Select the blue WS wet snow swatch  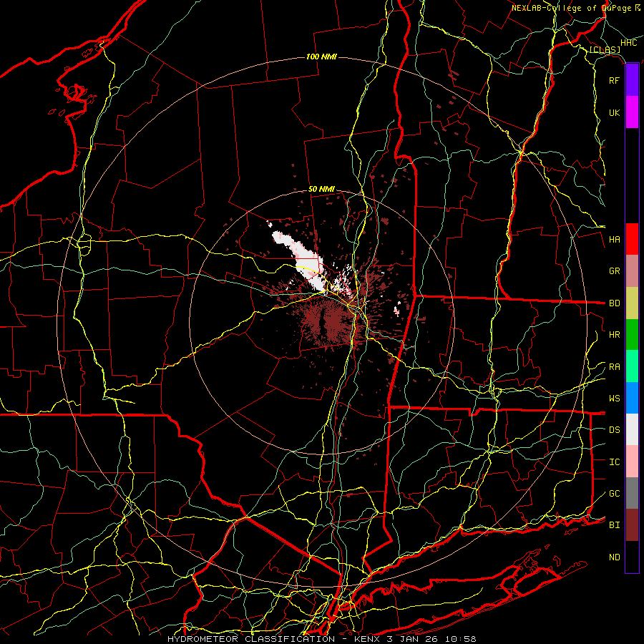click(x=632, y=398)
